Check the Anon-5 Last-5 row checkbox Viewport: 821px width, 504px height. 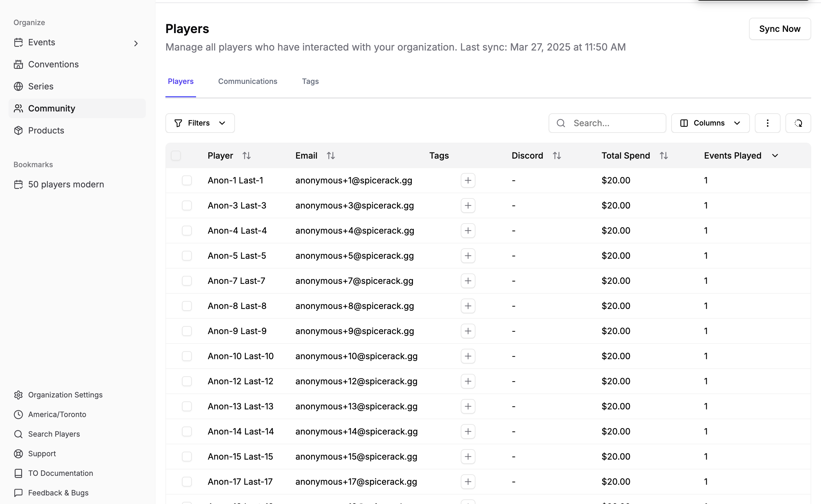click(187, 256)
